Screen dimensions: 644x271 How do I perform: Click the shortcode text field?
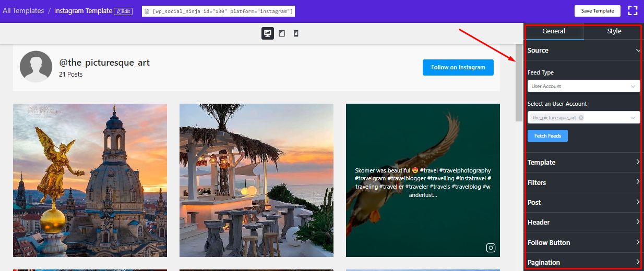pos(218,11)
